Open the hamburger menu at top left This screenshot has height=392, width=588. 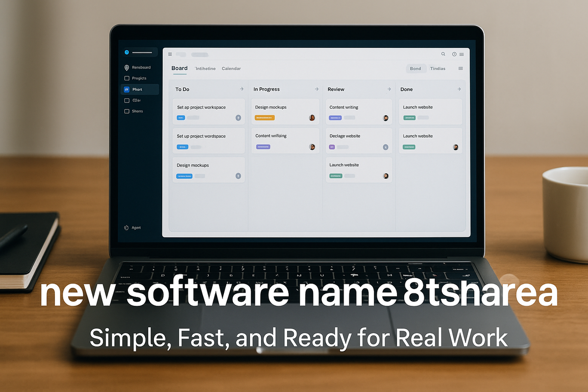[170, 54]
